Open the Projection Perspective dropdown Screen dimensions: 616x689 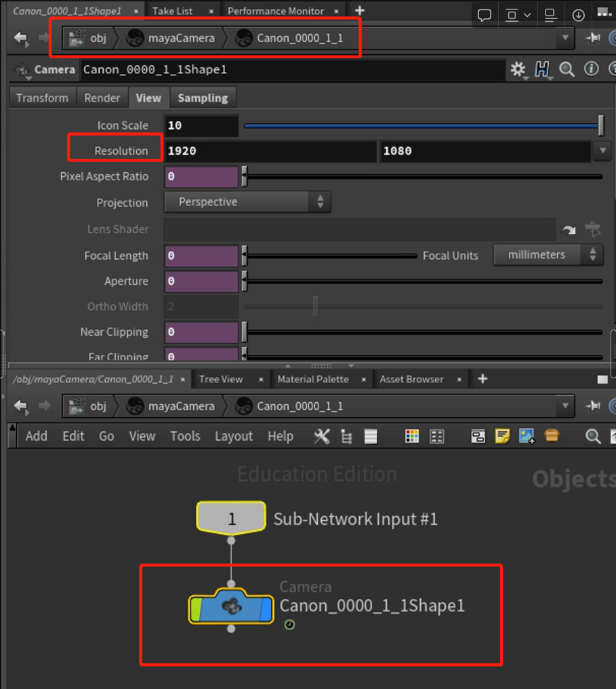(x=247, y=201)
